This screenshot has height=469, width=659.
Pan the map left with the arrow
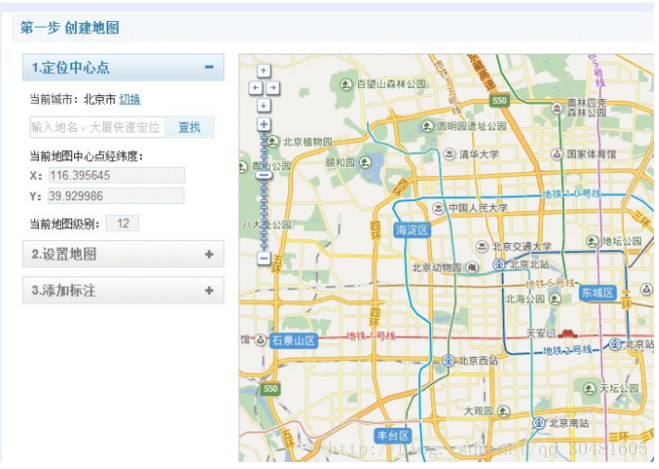coord(256,88)
